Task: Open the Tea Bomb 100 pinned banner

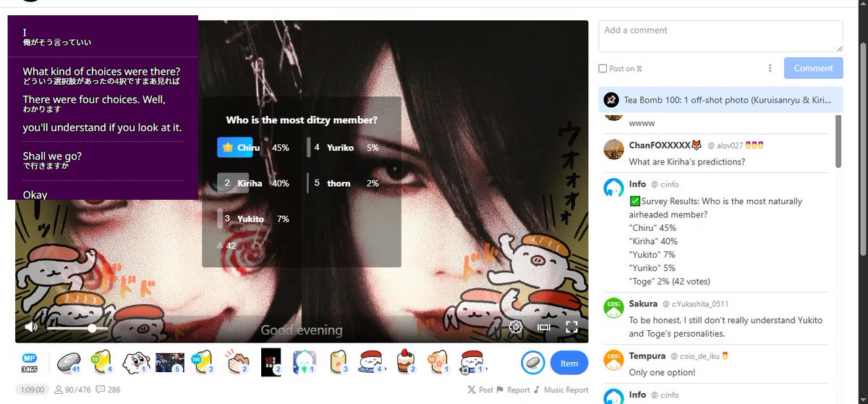Action: coord(720,100)
